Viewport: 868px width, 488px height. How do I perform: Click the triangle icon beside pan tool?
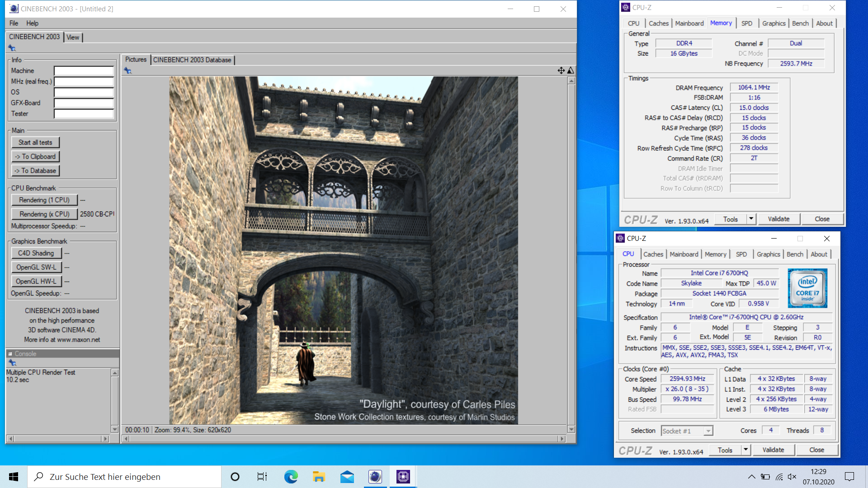(571, 70)
